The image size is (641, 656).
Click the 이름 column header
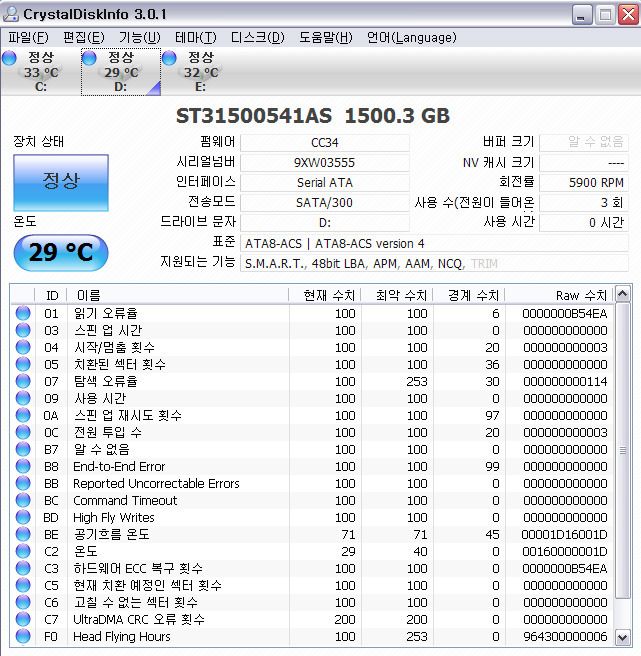point(178,296)
